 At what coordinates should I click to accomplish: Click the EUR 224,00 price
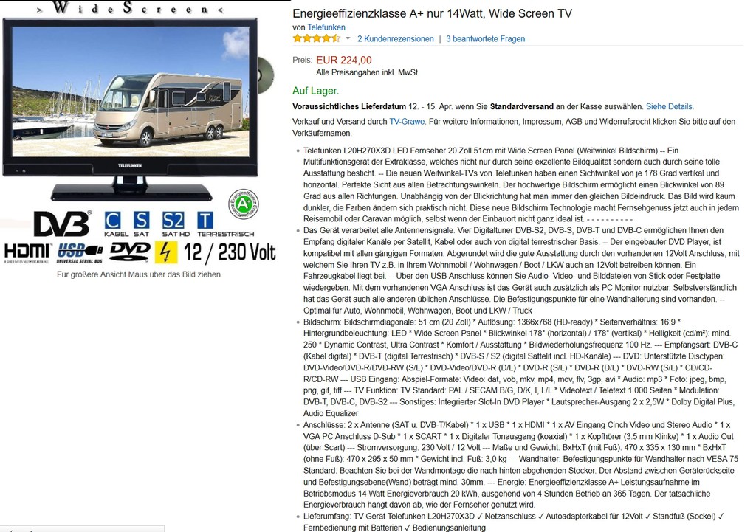click(344, 61)
